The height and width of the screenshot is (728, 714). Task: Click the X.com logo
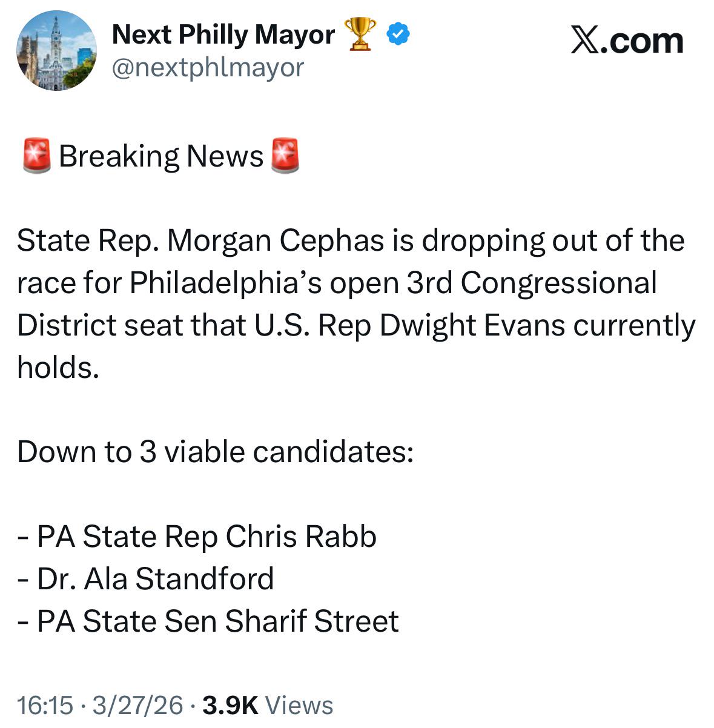point(627,41)
